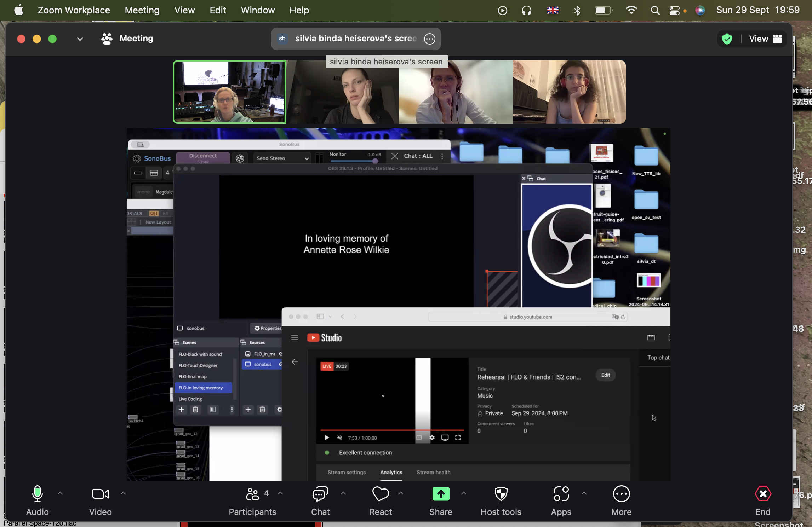Image resolution: width=812 pixels, height=527 pixels.
Task: Click the More ellipsis icon
Action: click(621, 494)
